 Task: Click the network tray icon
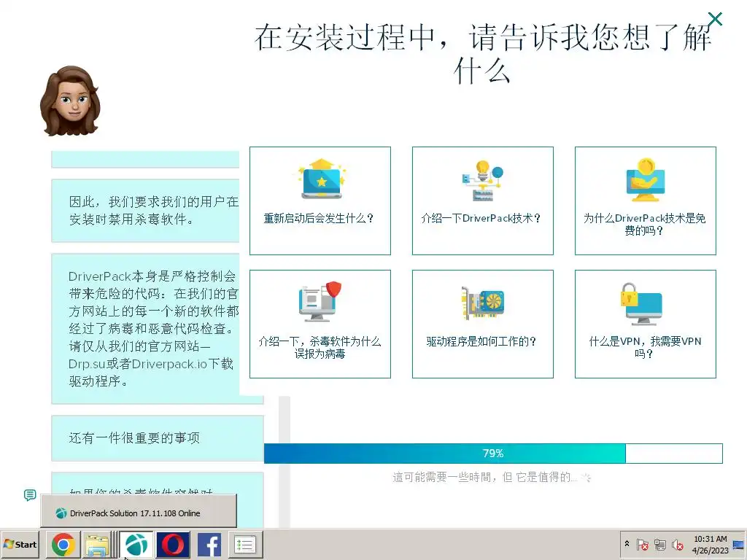point(659,544)
